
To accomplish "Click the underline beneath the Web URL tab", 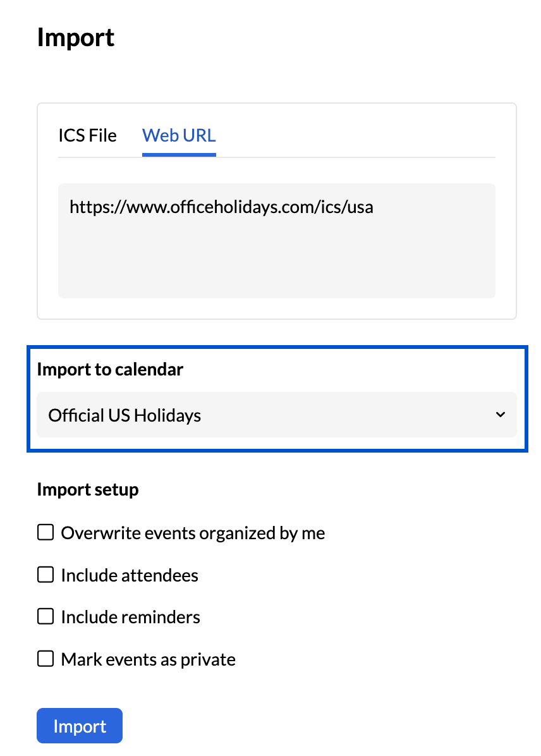I will pyautogui.click(x=179, y=155).
